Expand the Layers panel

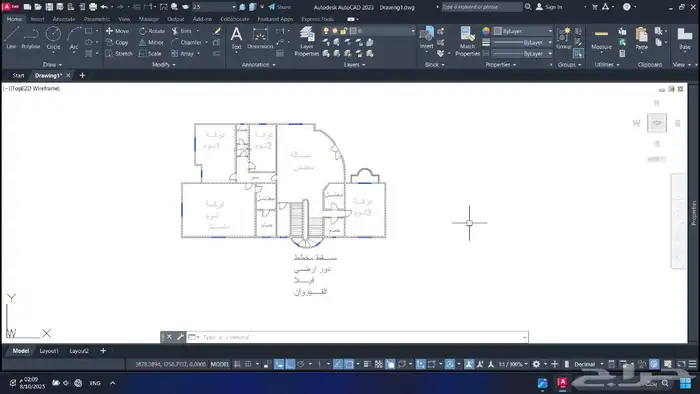point(354,65)
